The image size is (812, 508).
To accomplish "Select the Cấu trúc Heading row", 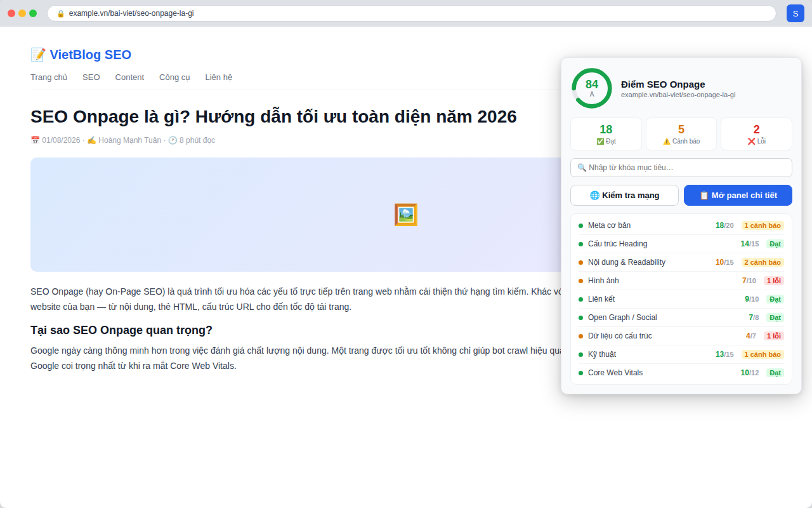I will click(x=681, y=244).
